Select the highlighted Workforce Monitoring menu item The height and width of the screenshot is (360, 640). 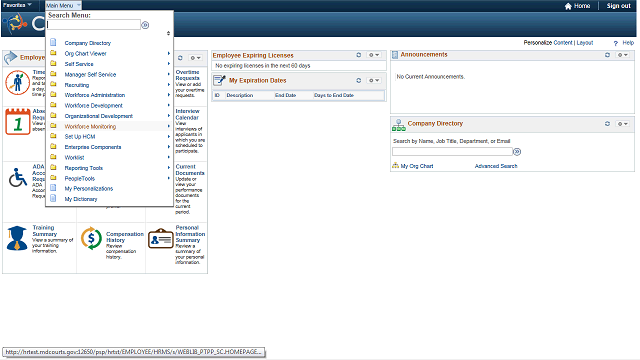tap(90, 127)
